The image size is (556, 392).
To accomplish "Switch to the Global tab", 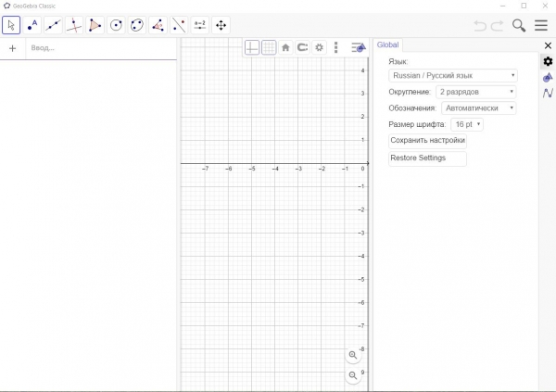I will pos(387,44).
